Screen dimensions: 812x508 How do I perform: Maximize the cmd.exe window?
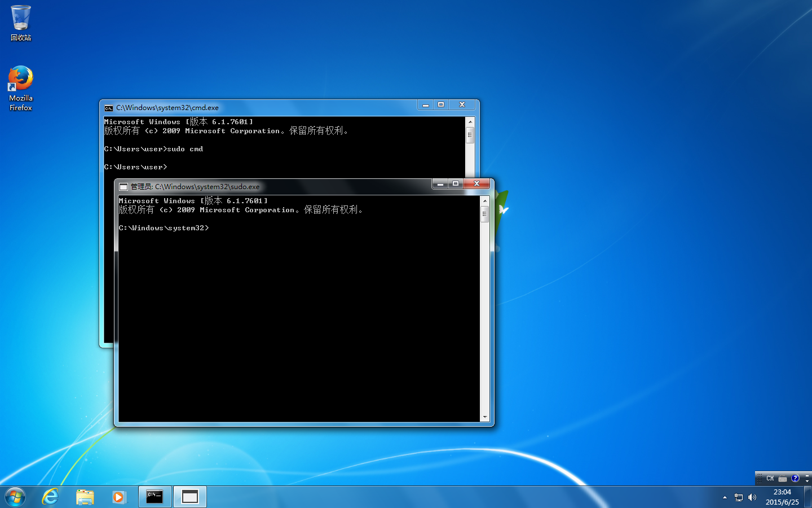point(441,105)
